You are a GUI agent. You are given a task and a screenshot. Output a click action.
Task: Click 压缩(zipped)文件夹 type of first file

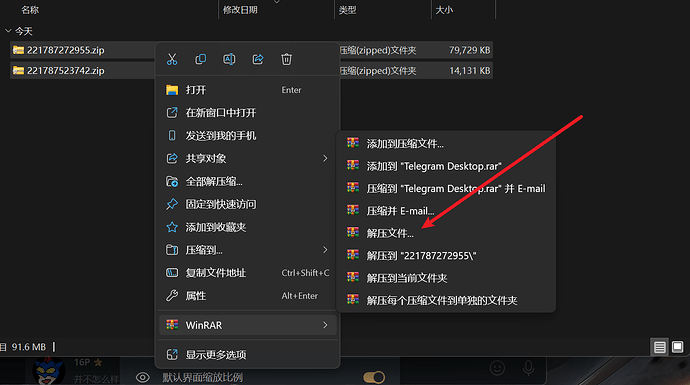tap(378, 50)
